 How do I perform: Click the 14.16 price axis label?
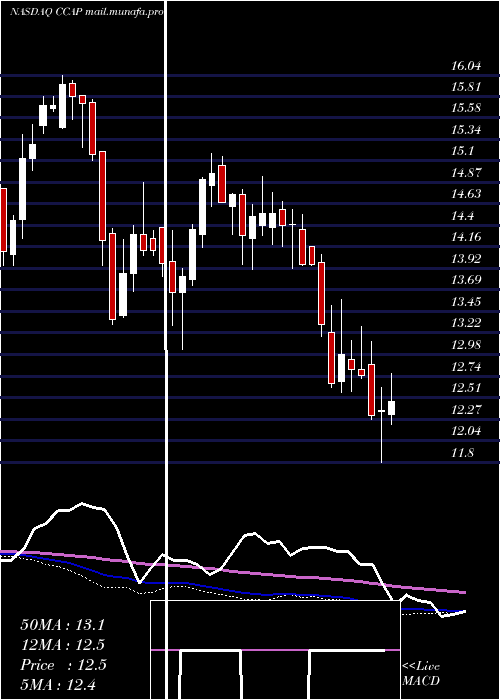pyautogui.click(x=466, y=237)
